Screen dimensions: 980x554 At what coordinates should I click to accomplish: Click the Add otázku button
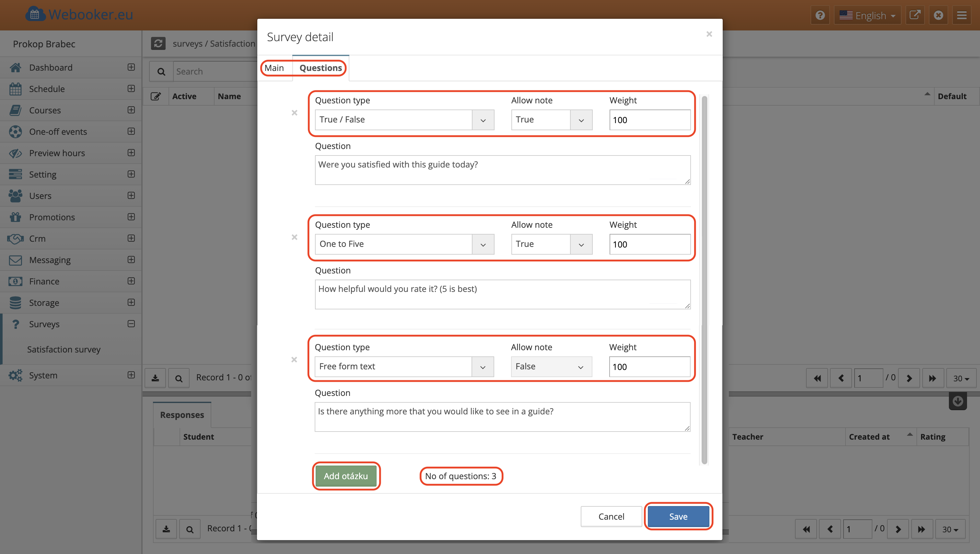point(345,476)
